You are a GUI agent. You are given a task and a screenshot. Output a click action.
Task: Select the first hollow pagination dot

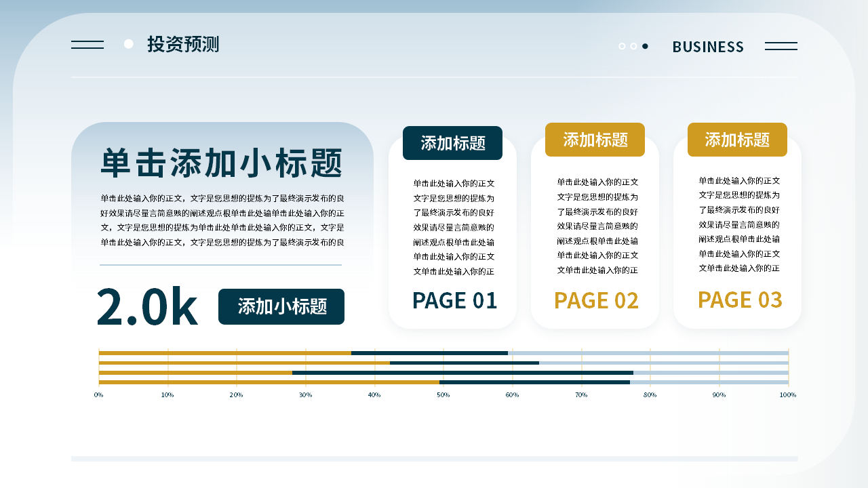(622, 46)
